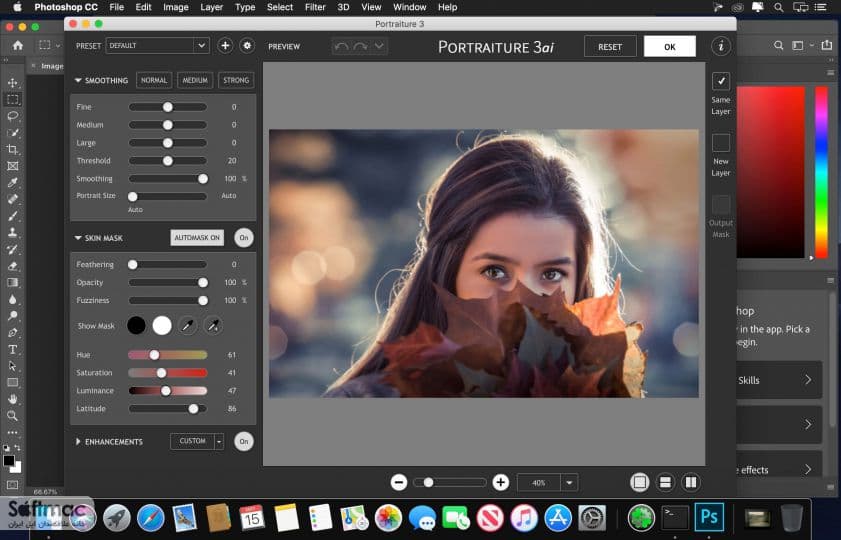Switch to vertical split preview icon
841x540 pixels.
(691, 483)
